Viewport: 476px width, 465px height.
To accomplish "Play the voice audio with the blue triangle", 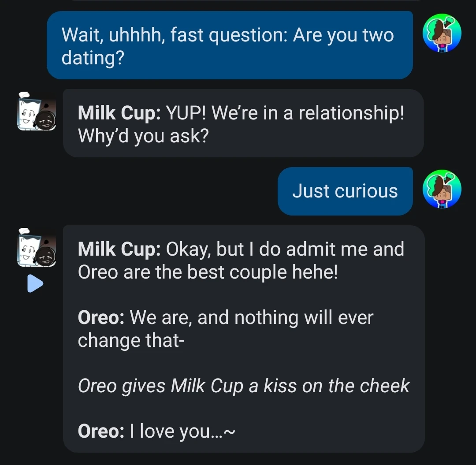I will 35,284.
